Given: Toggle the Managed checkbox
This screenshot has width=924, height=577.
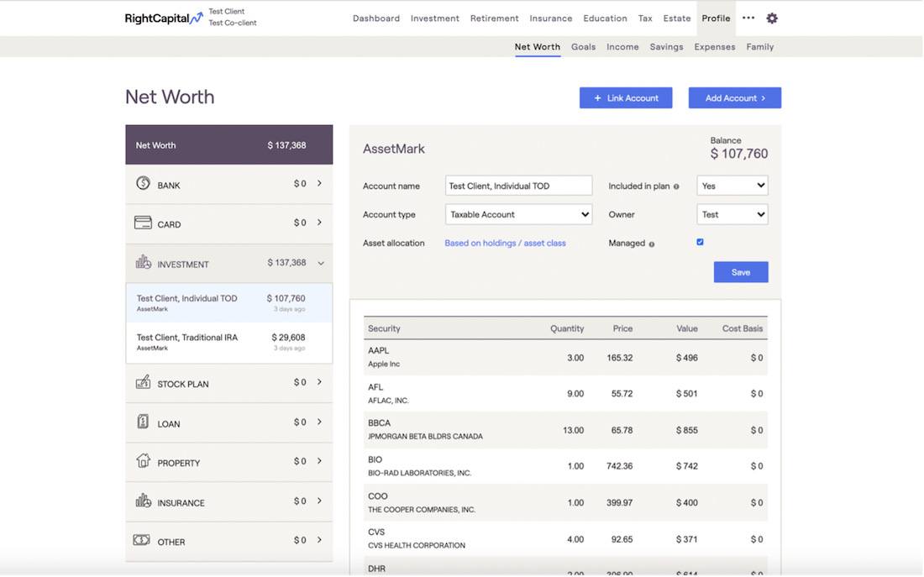Looking at the screenshot, I should coord(700,242).
